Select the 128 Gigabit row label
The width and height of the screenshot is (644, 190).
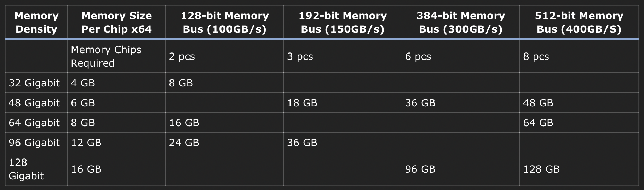coord(26,169)
